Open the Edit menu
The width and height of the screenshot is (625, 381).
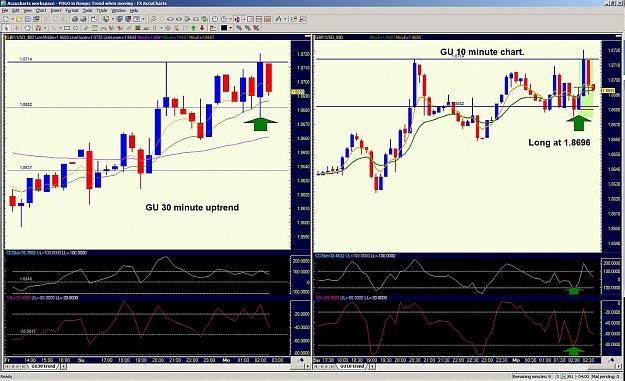(x=16, y=10)
